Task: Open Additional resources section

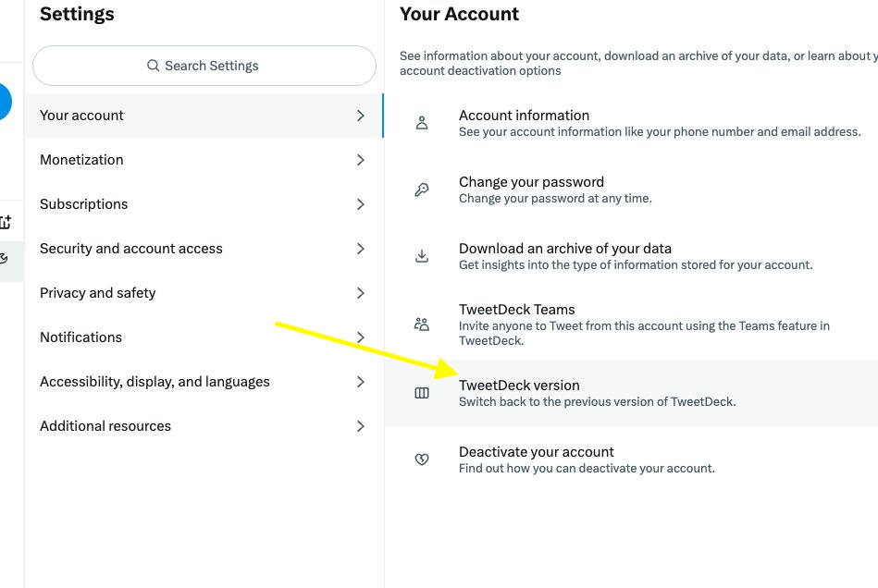Action: (105, 426)
